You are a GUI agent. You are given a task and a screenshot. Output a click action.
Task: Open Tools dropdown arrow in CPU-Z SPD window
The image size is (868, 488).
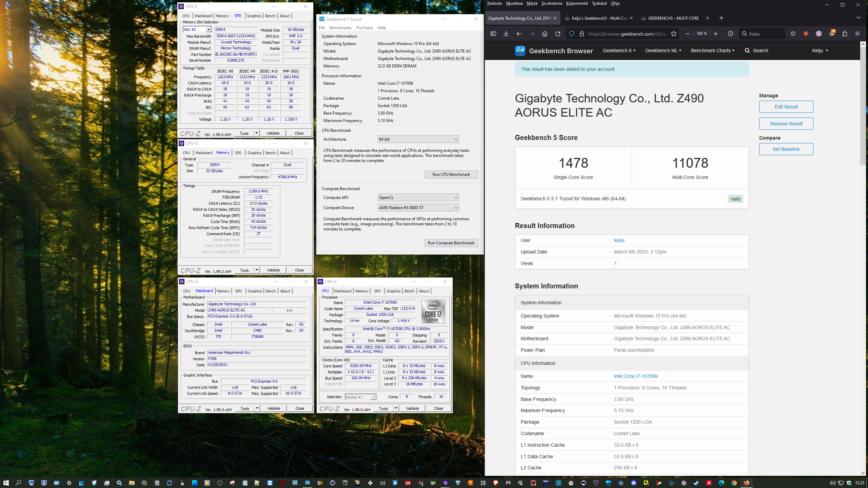[x=257, y=133]
